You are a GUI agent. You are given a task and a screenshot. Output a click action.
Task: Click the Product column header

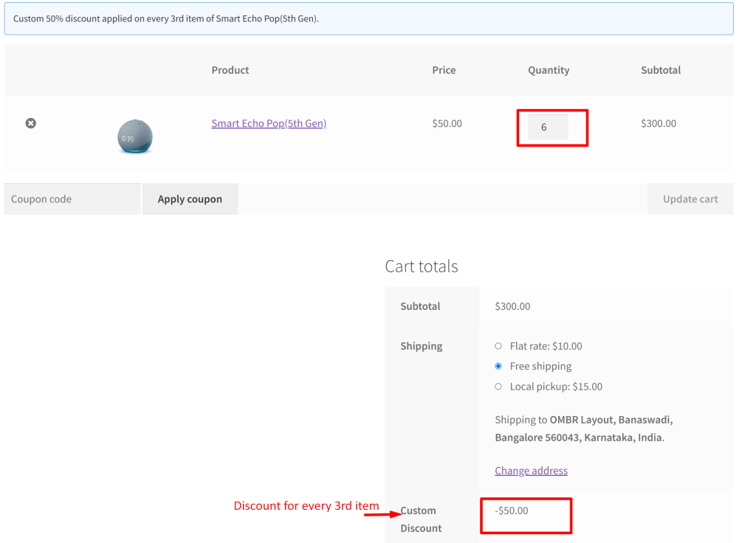coord(230,70)
